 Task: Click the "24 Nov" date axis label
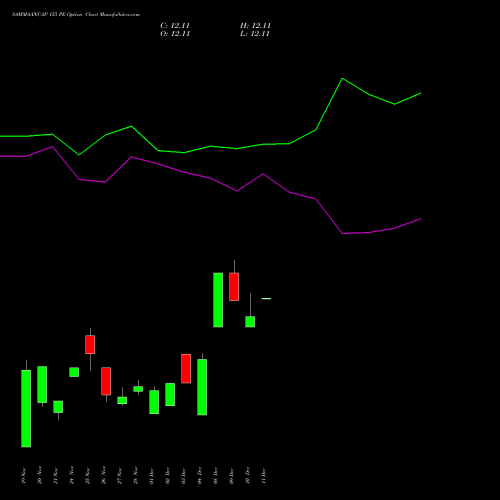coord(72,475)
